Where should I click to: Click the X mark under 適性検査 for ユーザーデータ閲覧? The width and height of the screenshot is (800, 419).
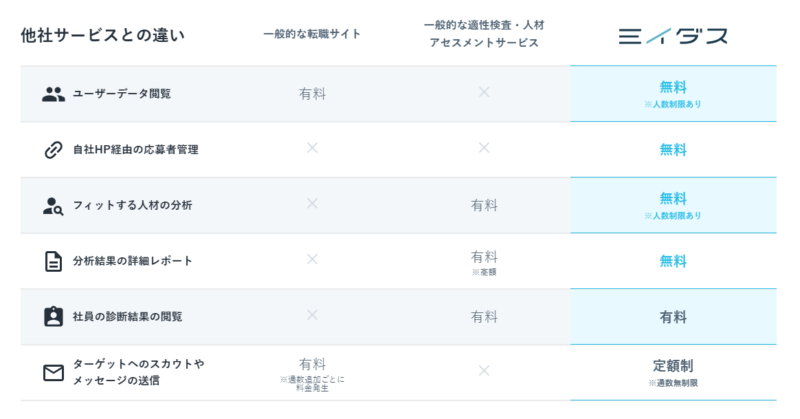tap(484, 92)
